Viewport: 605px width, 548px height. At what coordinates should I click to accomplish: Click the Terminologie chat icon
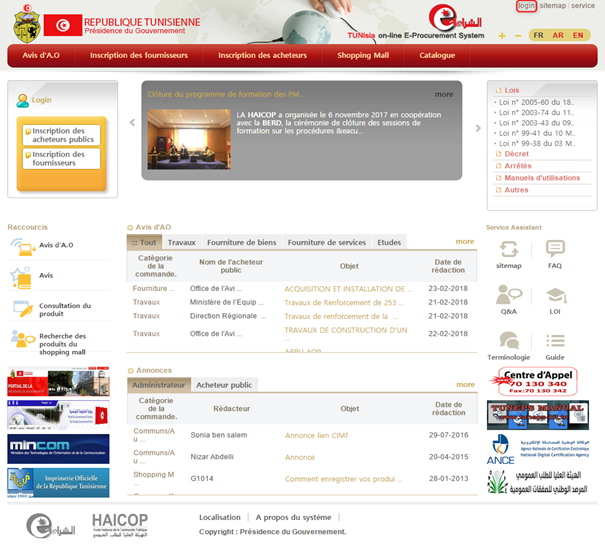508,341
